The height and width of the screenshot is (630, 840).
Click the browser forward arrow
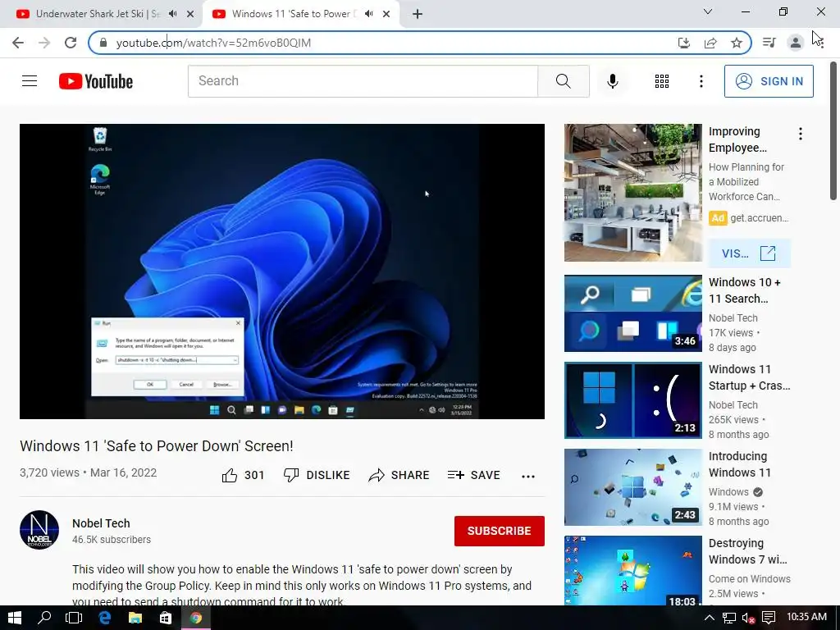click(44, 43)
